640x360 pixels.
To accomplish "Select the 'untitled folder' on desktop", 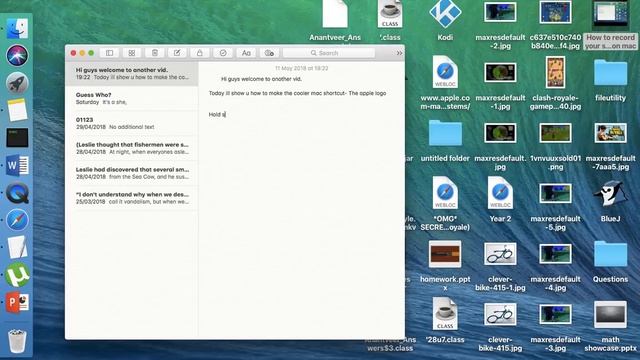I will pos(445,133).
